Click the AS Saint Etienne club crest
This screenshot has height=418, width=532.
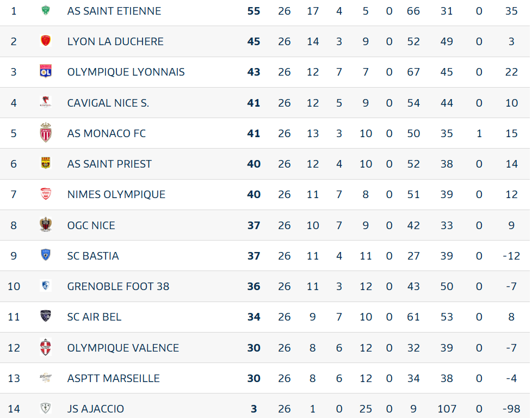[x=46, y=10]
